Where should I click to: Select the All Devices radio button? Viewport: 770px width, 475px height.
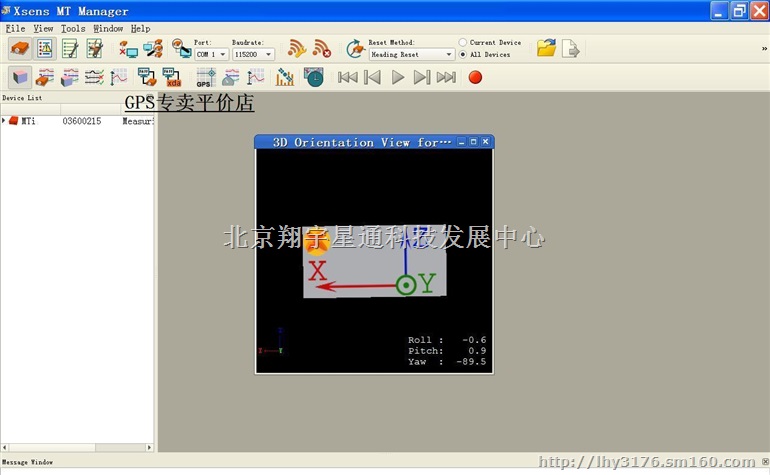click(x=463, y=55)
